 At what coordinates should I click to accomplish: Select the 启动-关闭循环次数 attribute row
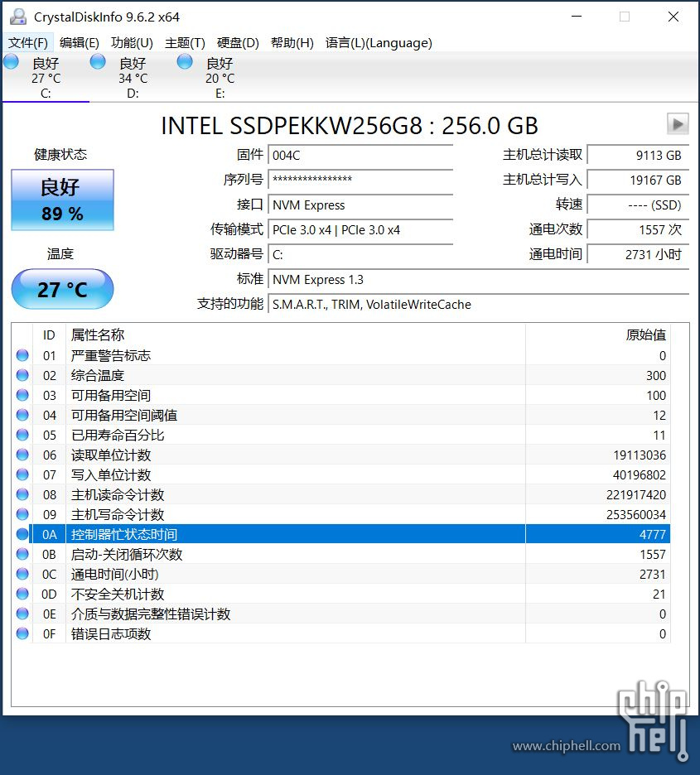(341, 554)
